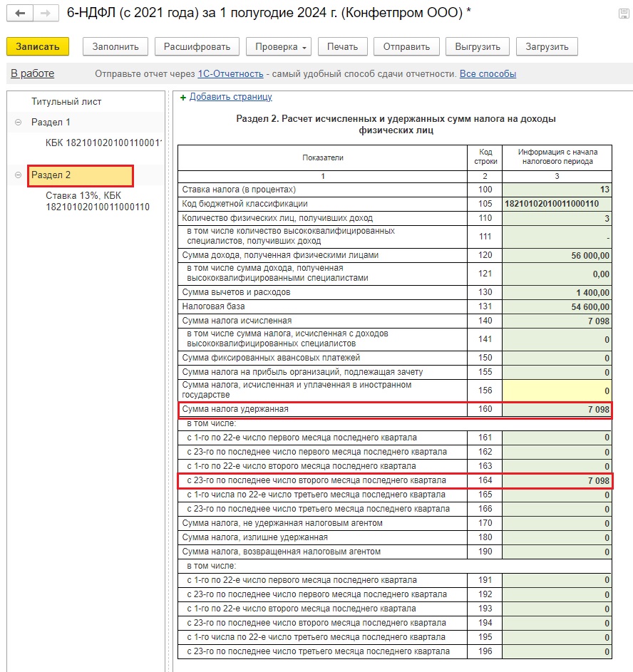This screenshot has width=633, height=672.
Task: Select the value field for line 164
Action: click(557, 481)
